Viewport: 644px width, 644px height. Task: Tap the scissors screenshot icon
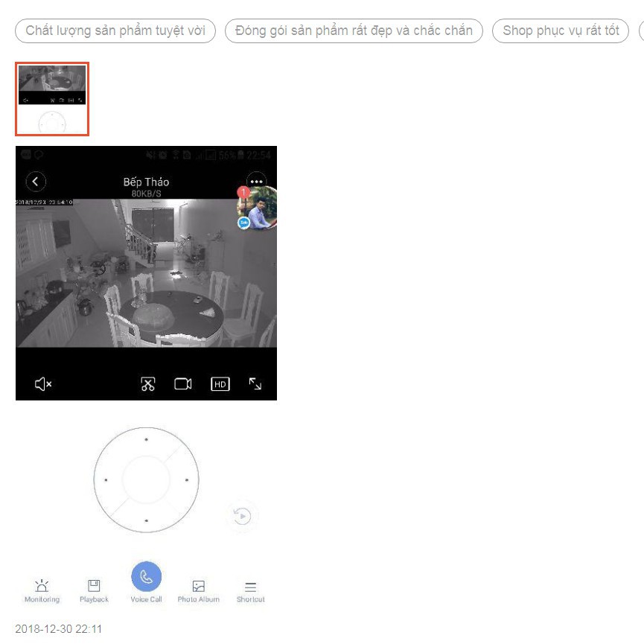(148, 384)
